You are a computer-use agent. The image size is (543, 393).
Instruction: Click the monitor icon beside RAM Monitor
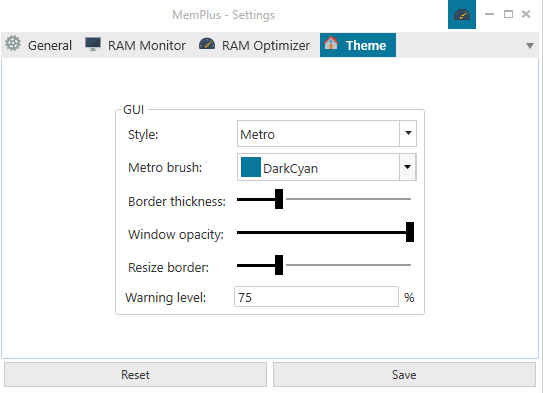tap(93, 44)
